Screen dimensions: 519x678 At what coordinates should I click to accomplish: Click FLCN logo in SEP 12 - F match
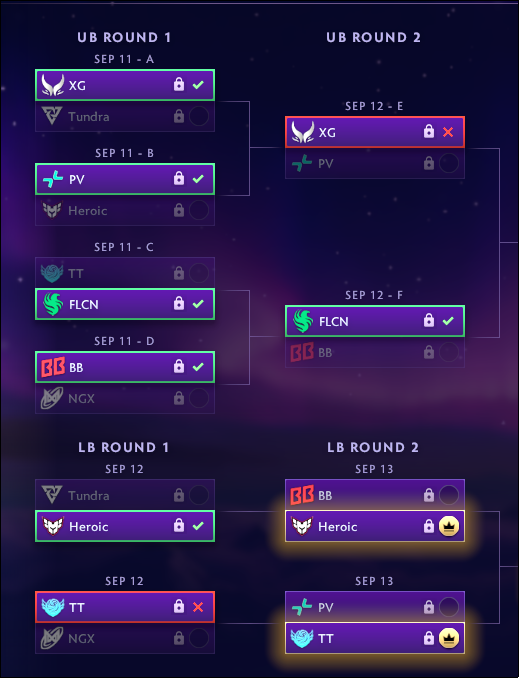point(302,321)
